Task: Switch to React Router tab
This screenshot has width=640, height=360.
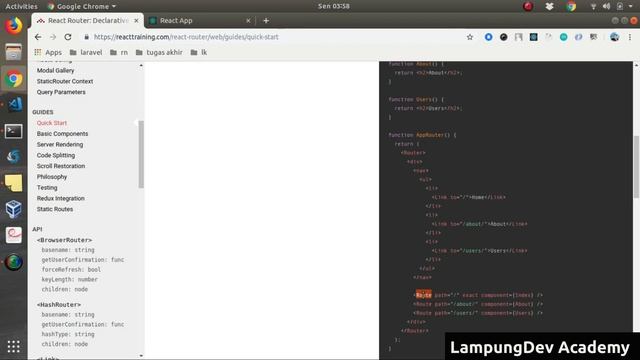Action: coord(87,20)
